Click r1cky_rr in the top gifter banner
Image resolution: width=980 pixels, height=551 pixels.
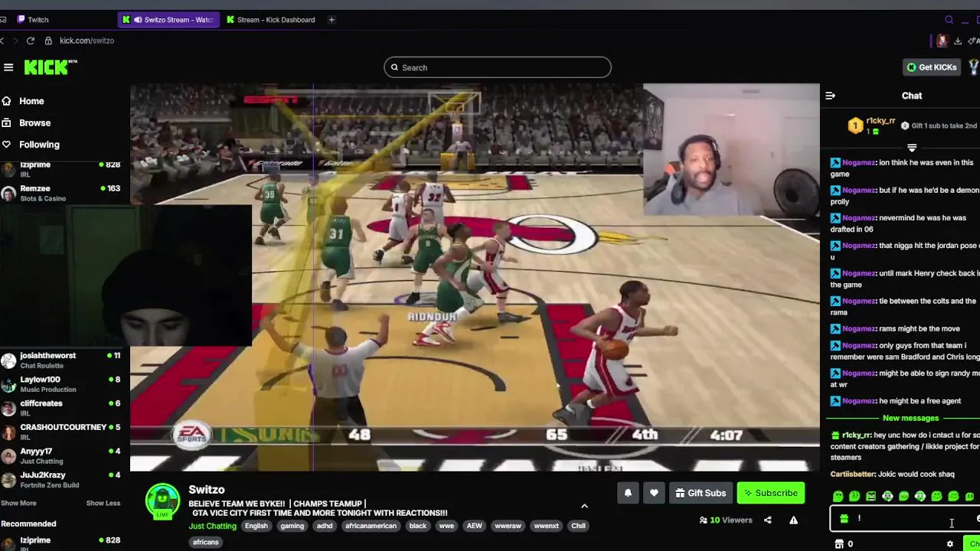pos(880,121)
